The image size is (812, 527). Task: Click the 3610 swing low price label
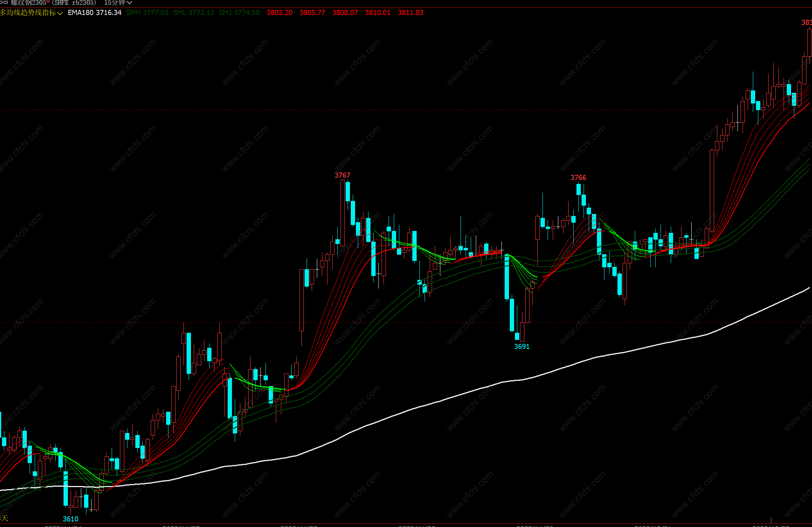71,519
